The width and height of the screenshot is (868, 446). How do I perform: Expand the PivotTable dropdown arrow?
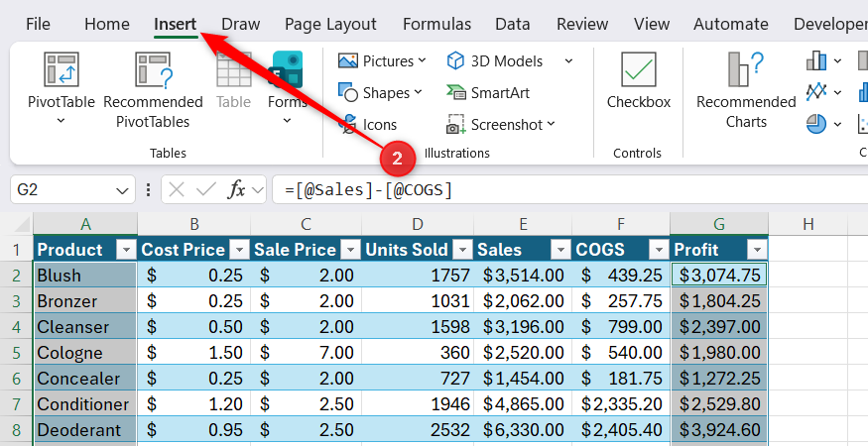pos(61,121)
